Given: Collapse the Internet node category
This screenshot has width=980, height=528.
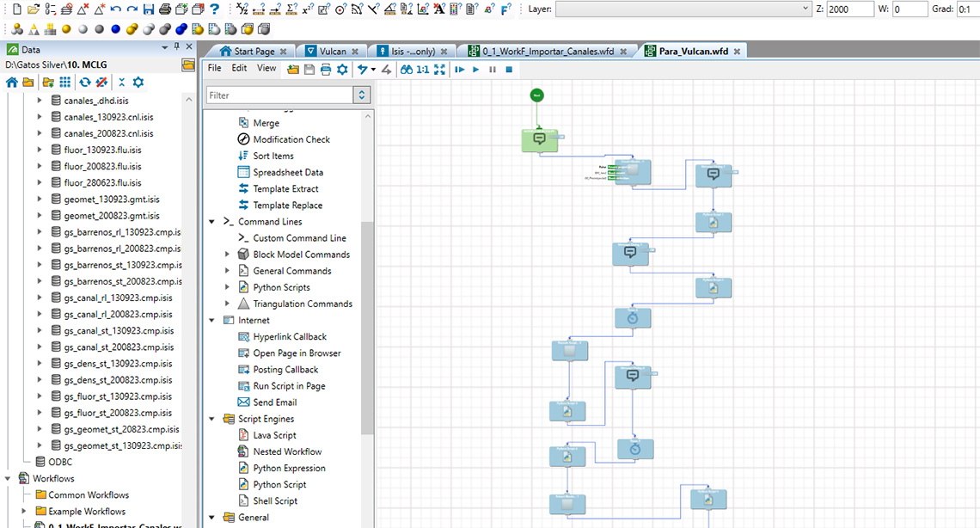Looking at the screenshot, I should (211, 319).
